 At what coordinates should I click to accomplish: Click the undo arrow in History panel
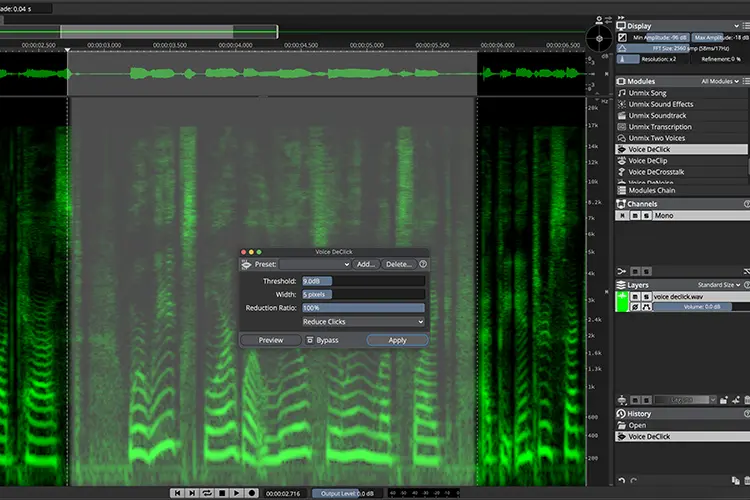(x=621, y=480)
